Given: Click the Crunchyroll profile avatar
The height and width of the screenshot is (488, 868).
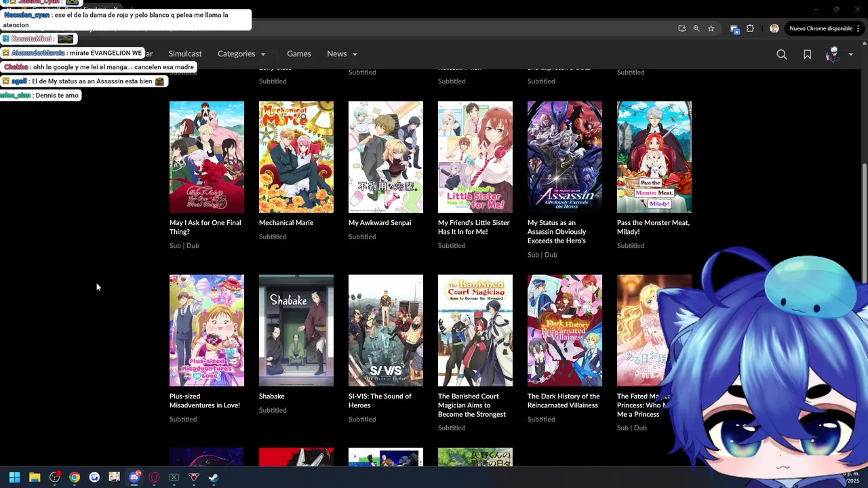Looking at the screenshot, I should 833,54.
